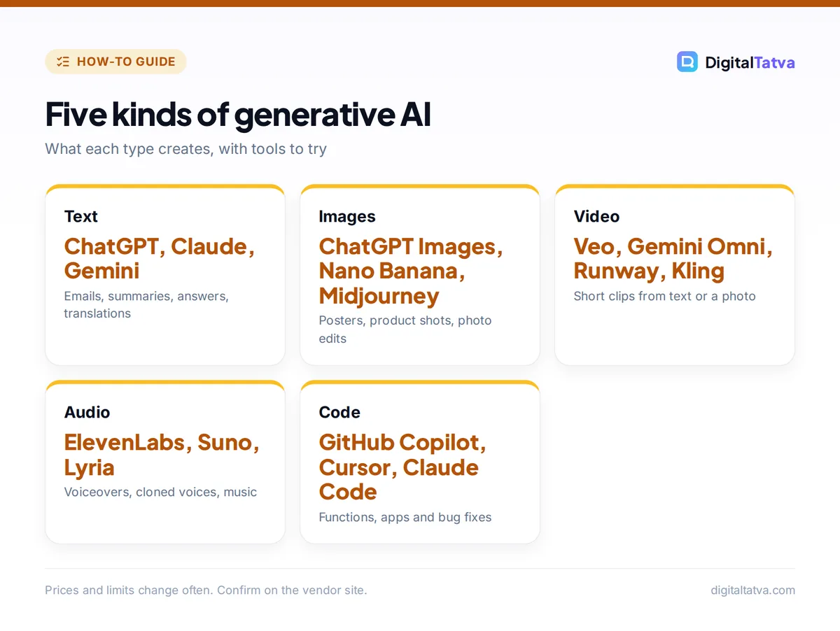Open the digitaltatva.com footer link
The image size is (840, 631).
(x=752, y=590)
